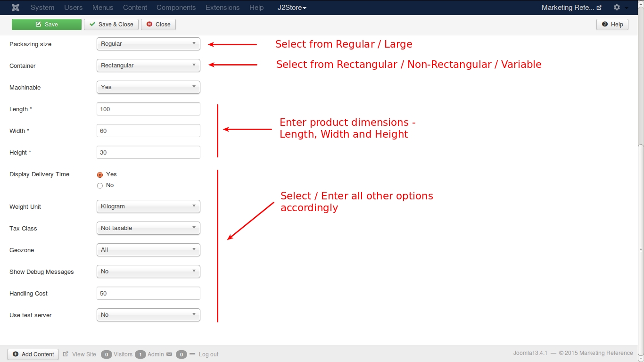Click the Handling Cost input field
The image size is (644, 362).
(148, 293)
